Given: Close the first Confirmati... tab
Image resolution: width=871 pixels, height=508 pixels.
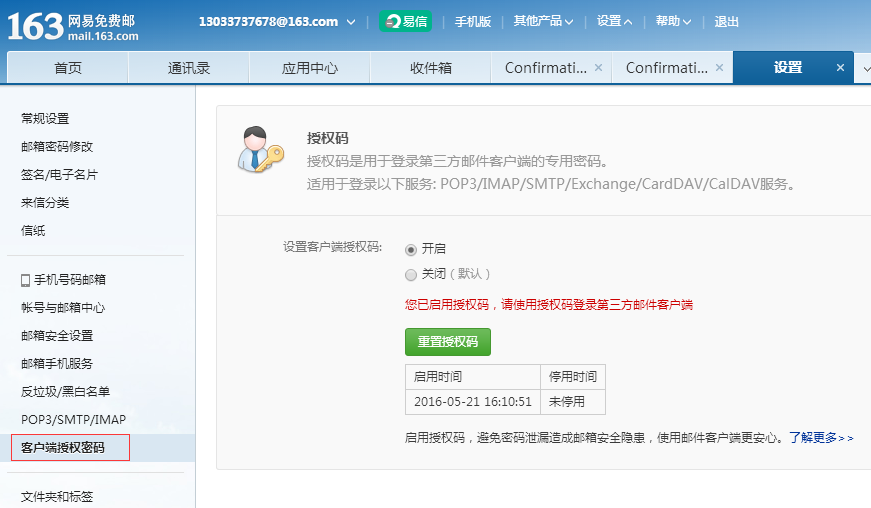Looking at the screenshot, I should point(598,68).
